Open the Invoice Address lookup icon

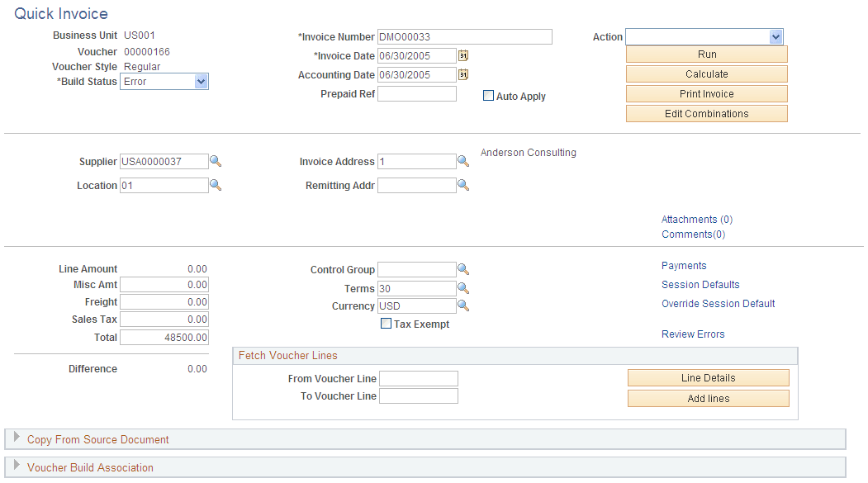click(x=464, y=161)
